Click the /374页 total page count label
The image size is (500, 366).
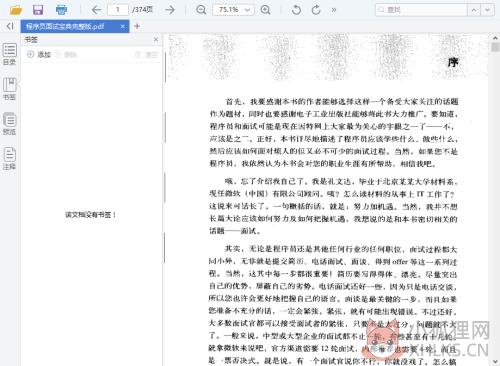pos(143,10)
